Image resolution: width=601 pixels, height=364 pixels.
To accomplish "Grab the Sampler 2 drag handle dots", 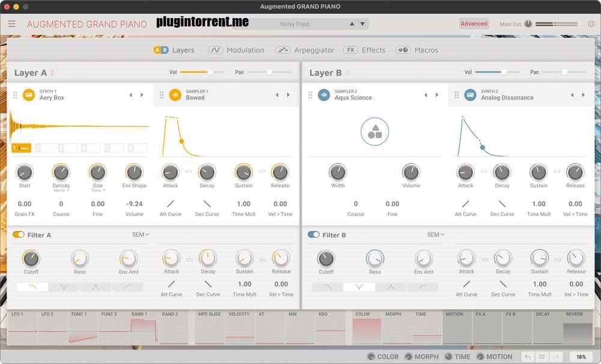I will point(311,95).
